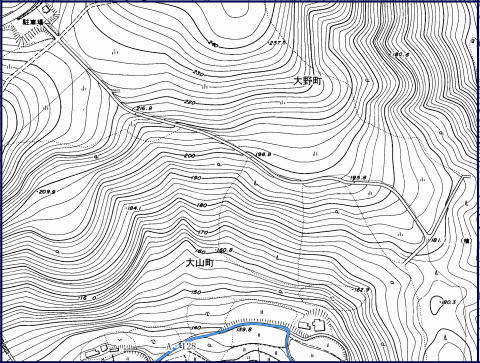Click the 駐車場 parking label
The image size is (480, 363).
tap(33, 22)
